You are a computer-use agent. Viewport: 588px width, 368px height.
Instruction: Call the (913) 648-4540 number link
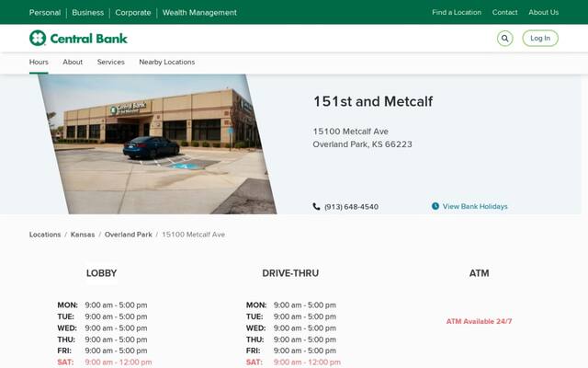click(351, 207)
